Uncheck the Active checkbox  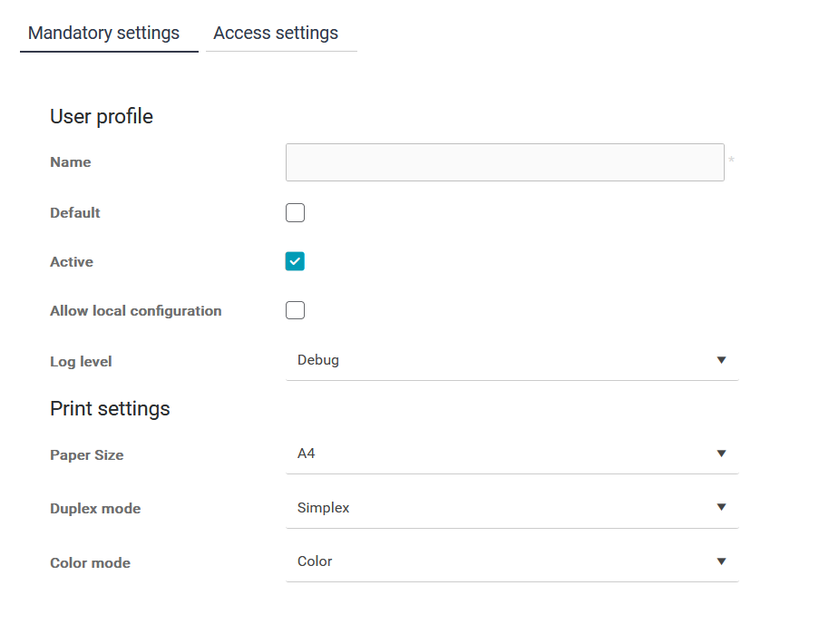click(295, 262)
